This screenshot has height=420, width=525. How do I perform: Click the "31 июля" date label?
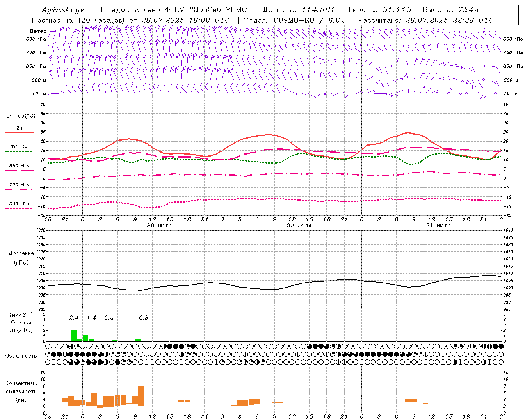(x=438, y=226)
